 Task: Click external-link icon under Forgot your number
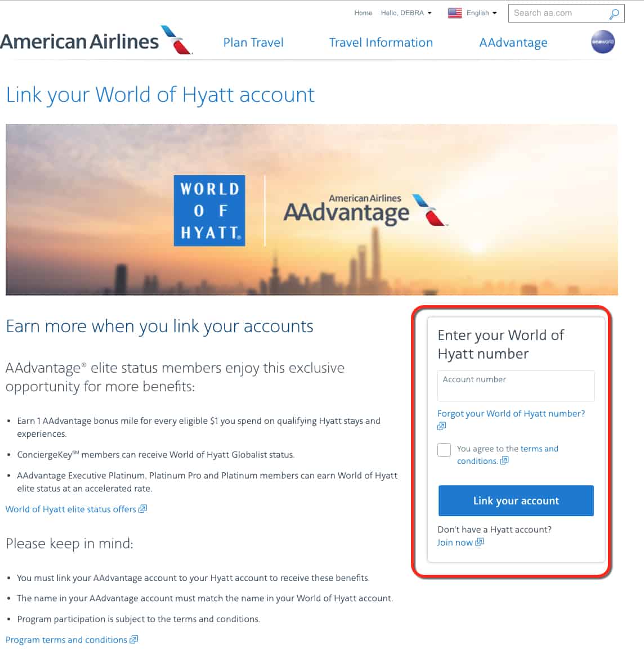441,426
